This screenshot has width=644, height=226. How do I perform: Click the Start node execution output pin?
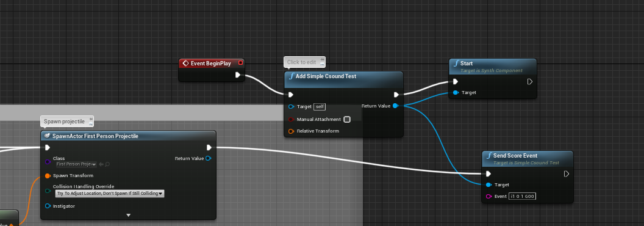530,81
